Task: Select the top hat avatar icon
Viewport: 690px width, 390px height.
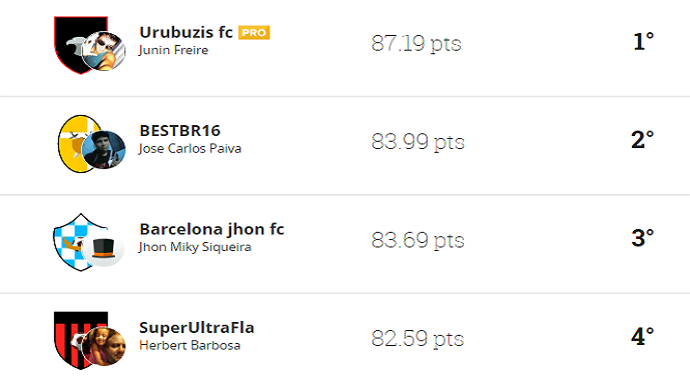Action: 104,248
